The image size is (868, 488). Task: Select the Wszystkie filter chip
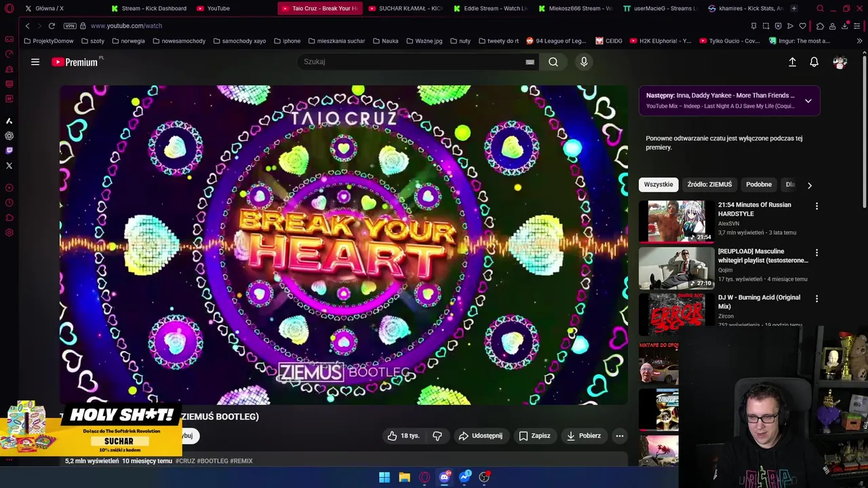[658, 184]
